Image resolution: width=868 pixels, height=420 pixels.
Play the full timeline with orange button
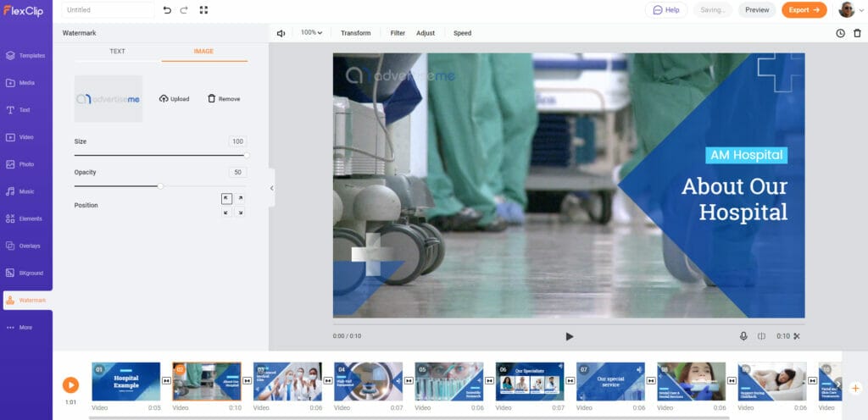coord(70,385)
